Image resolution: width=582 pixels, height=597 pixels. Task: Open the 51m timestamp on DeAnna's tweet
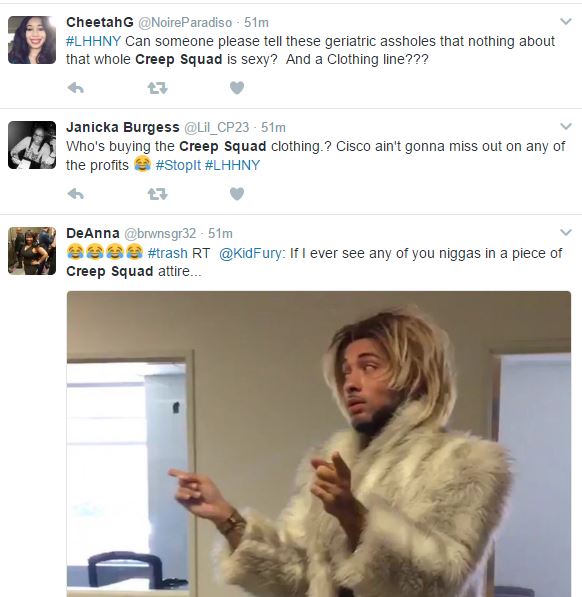click(220, 233)
